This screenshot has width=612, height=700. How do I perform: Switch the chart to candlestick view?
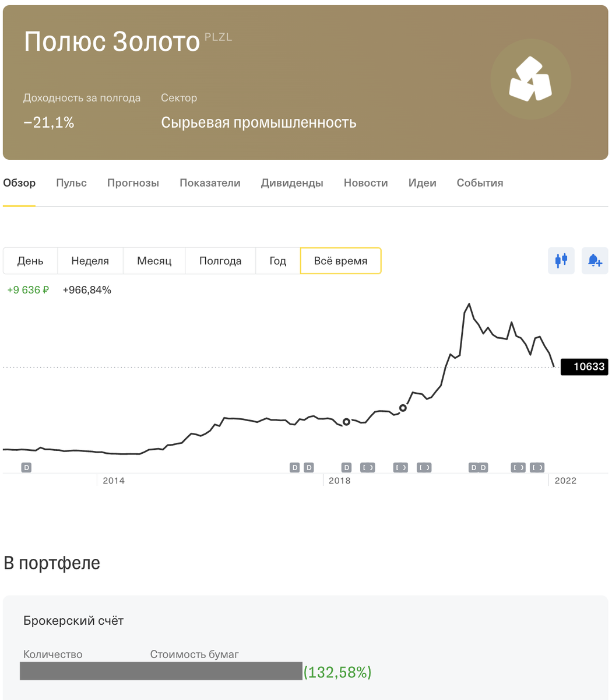click(561, 261)
